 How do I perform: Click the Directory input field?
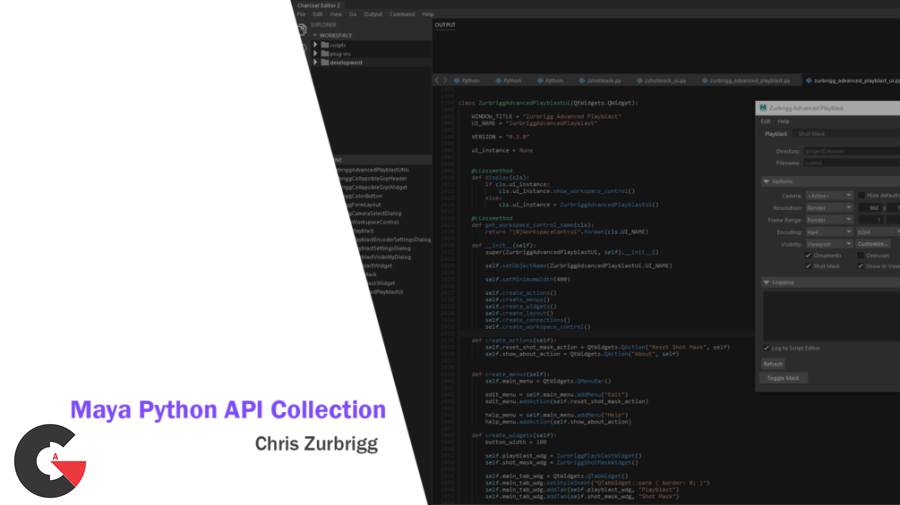(x=851, y=151)
